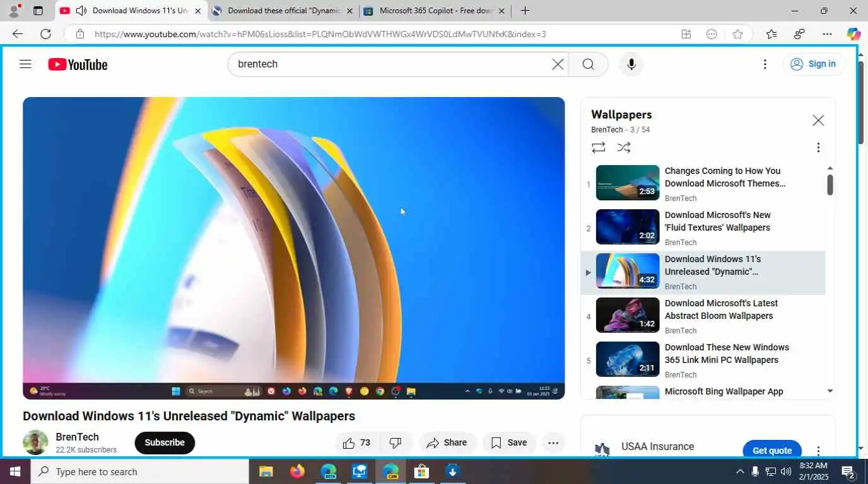Click the Windows taskbar search box

(140, 471)
